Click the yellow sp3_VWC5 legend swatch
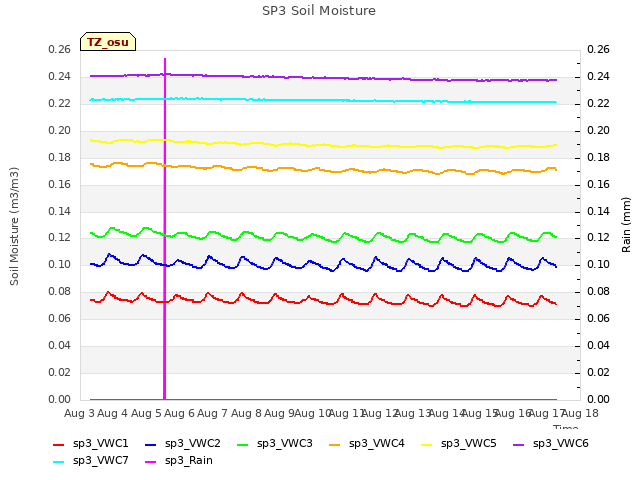640x480 pixels. [427, 445]
